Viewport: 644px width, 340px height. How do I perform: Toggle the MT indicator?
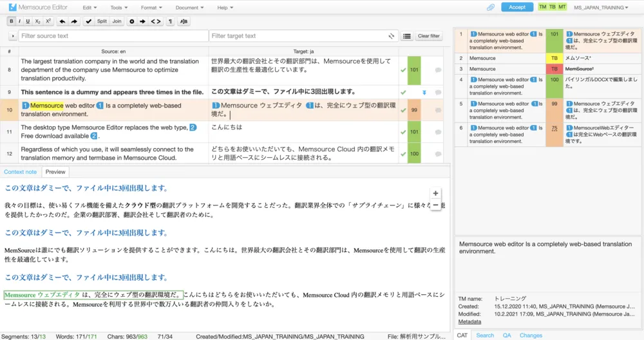(x=562, y=7)
